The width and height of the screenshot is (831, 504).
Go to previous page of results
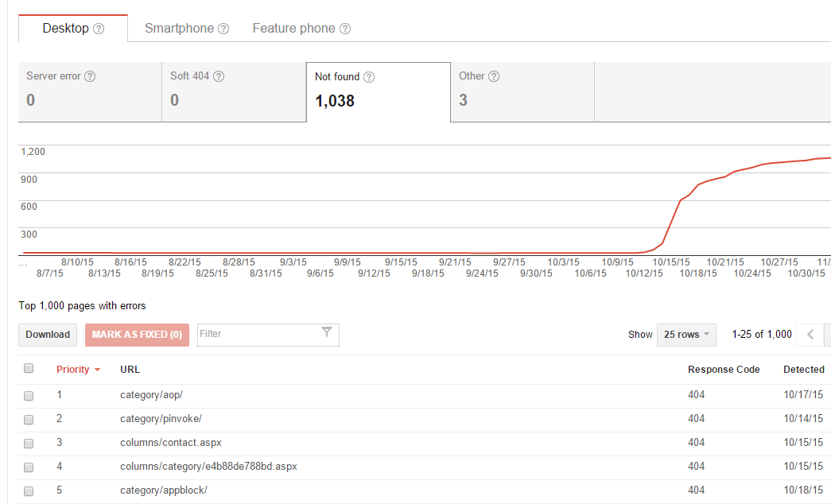810,335
